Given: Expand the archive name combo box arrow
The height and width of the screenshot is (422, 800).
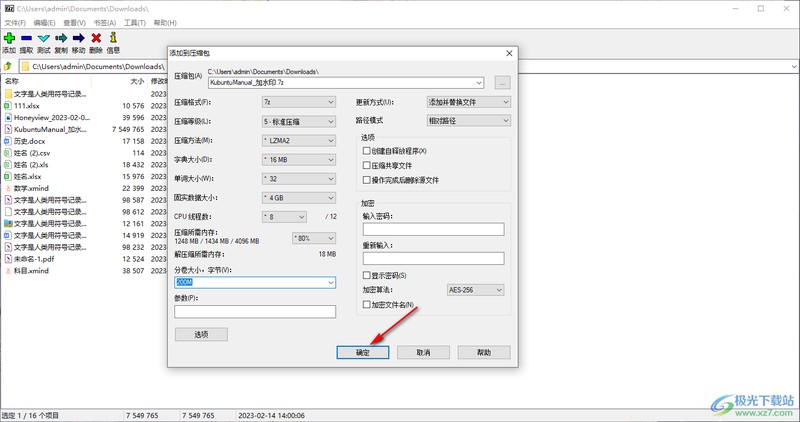Looking at the screenshot, I should [x=479, y=83].
